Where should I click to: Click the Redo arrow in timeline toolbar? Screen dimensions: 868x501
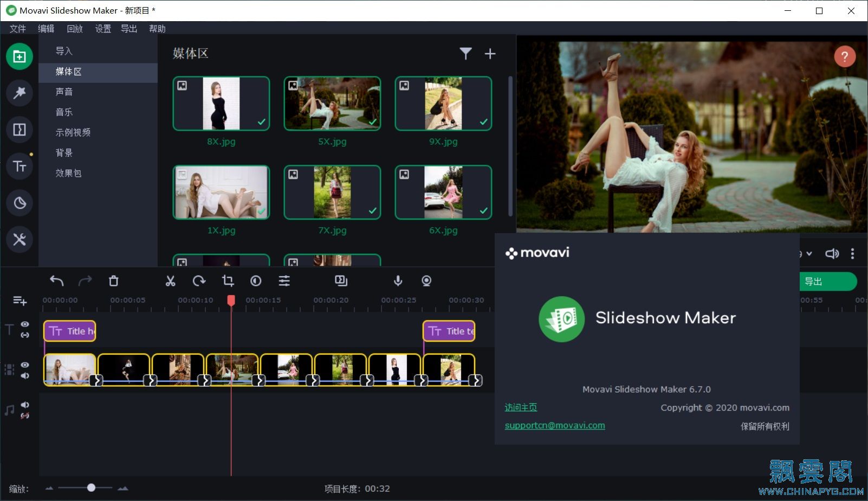pos(85,281)
